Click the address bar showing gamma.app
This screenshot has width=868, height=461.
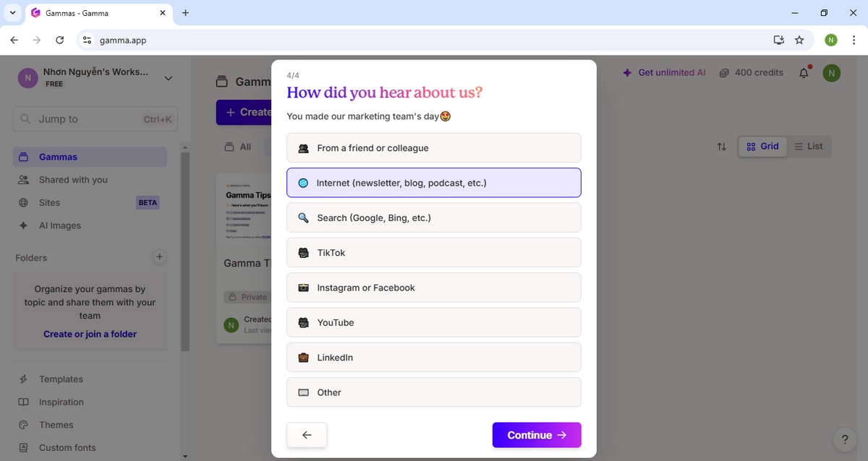(434, 40)
